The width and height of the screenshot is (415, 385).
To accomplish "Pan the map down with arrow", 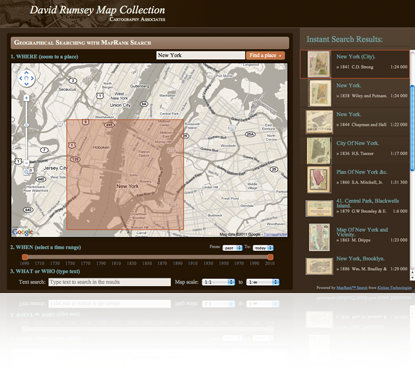I will click(26, 84).
